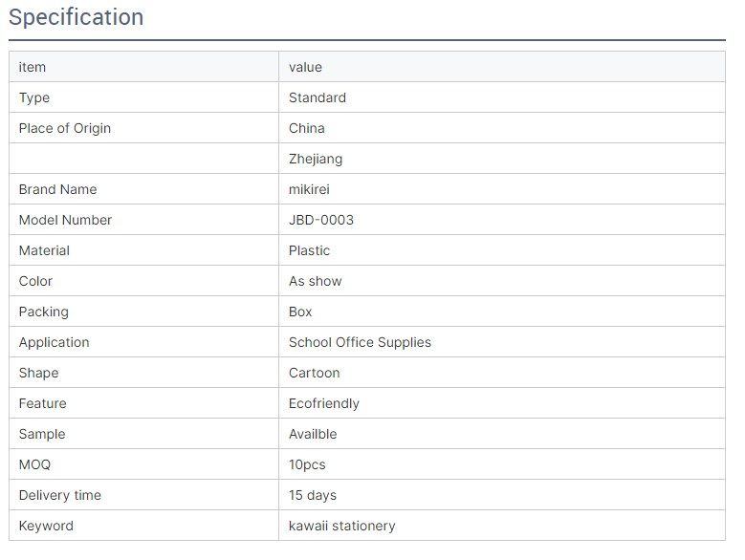Click the JBD-0003 model number
This screenshot has height=560, width=745.
click(x=321, y=220)
